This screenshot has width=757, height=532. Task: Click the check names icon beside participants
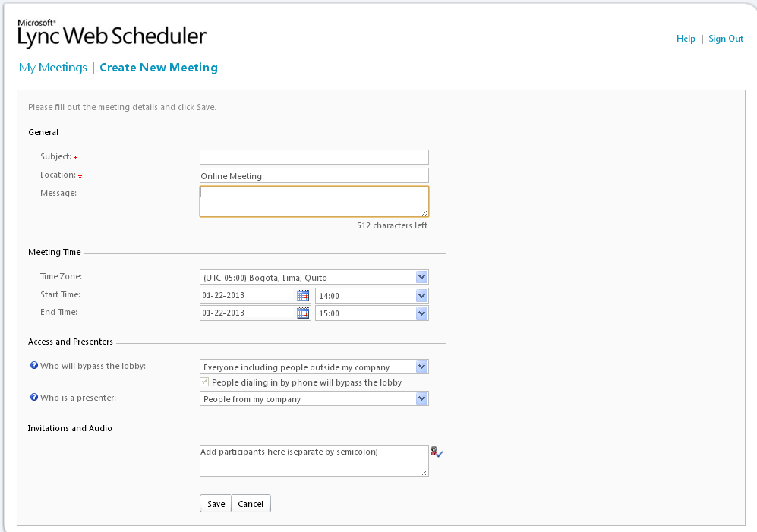pyautogui.click(x=437, y=452)
